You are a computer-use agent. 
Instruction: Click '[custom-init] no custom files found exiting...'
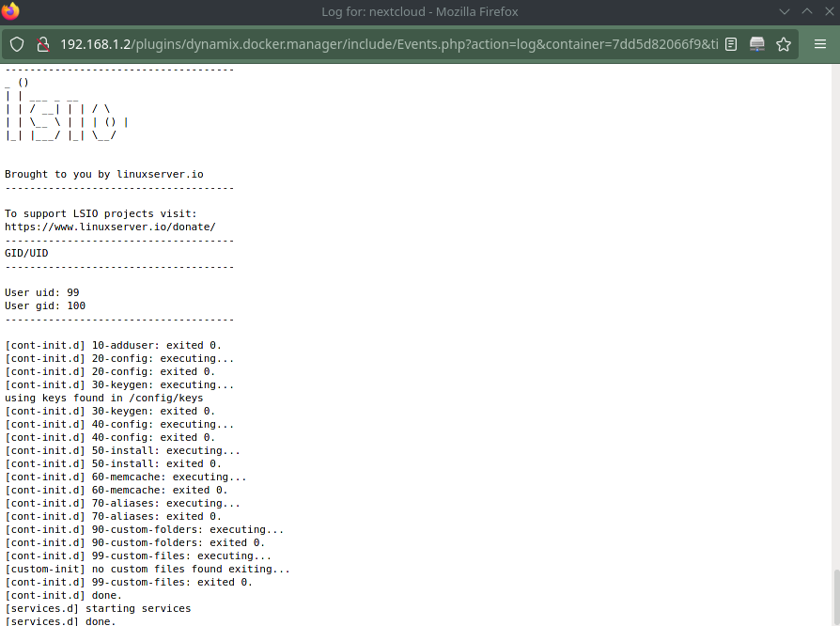(148, 569)
